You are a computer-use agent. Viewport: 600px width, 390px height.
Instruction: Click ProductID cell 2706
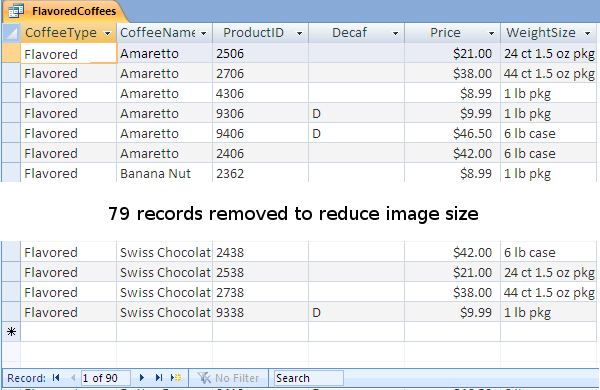[x=261, y=73]
